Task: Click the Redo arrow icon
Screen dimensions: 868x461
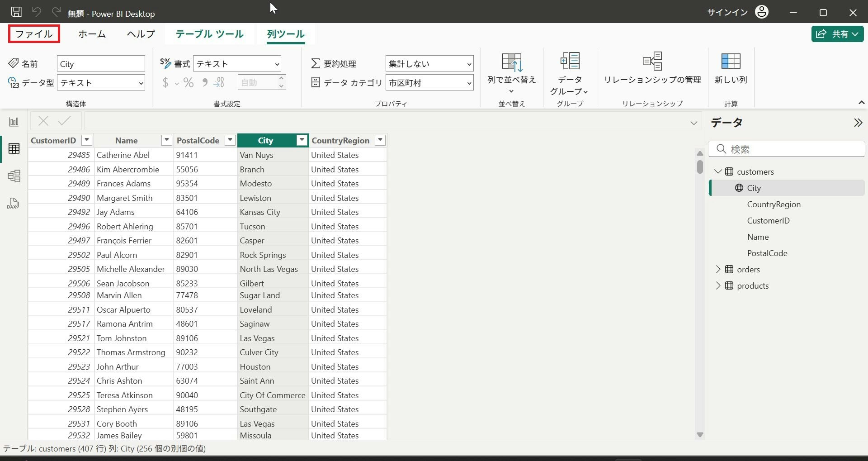Action: (57, 12)
